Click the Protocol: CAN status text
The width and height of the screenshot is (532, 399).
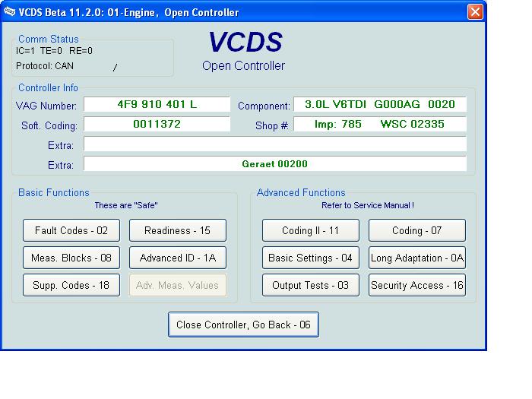(x=45, y=66)
